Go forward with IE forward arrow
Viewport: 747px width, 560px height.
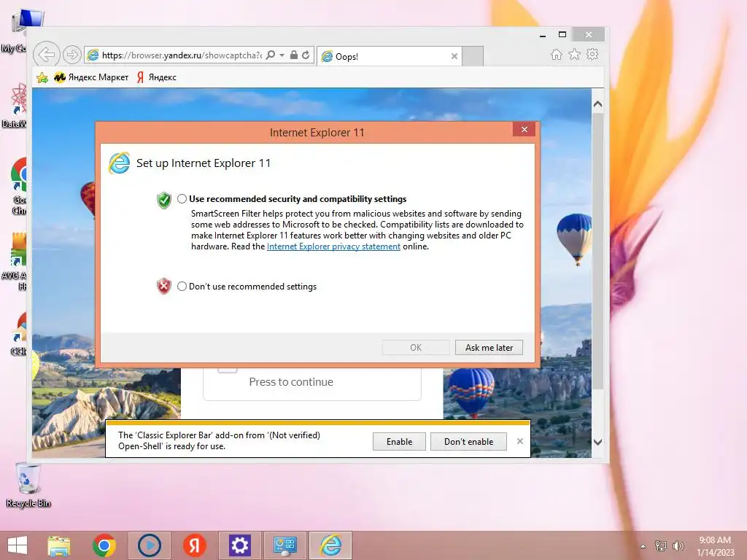[72, 55]
